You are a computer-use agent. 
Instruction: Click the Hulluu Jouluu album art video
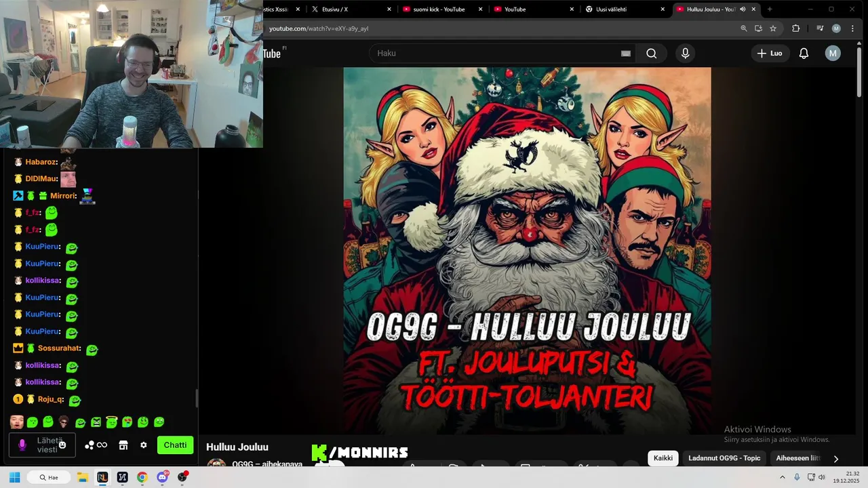[x=527, y=251]
